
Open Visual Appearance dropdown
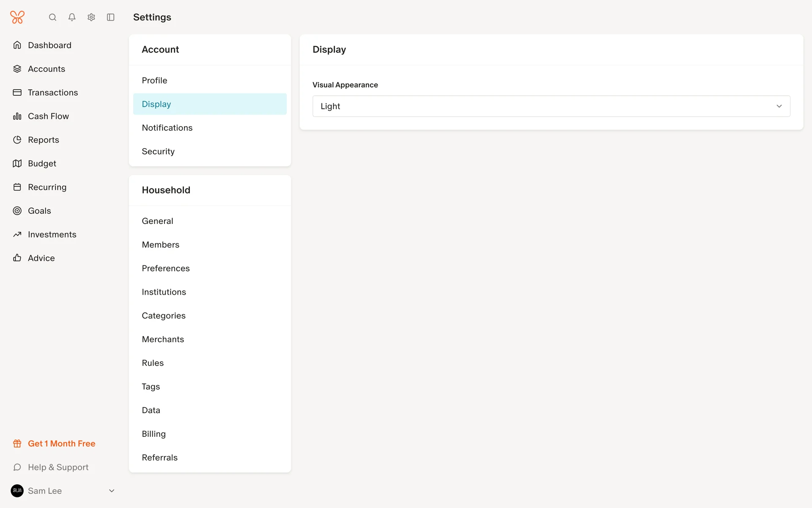[x=551, y=106]
